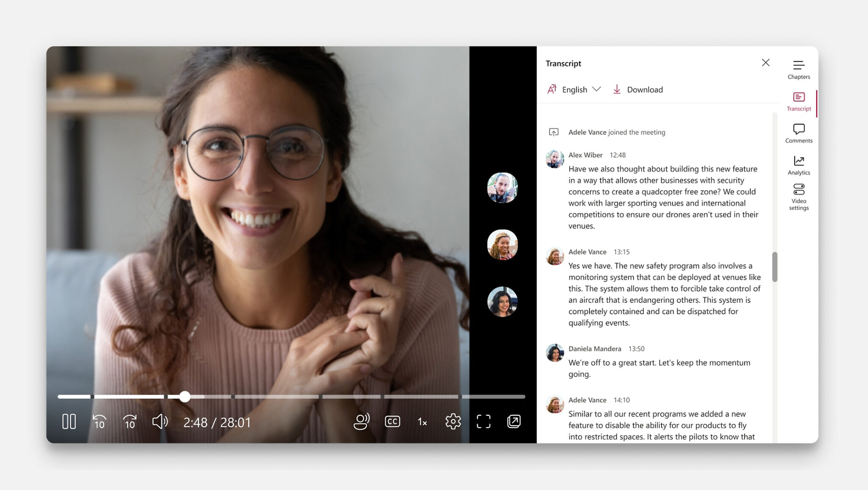Toggle closed captions on
This screenshot has height=490, width=868.
(x=392, y=421)
